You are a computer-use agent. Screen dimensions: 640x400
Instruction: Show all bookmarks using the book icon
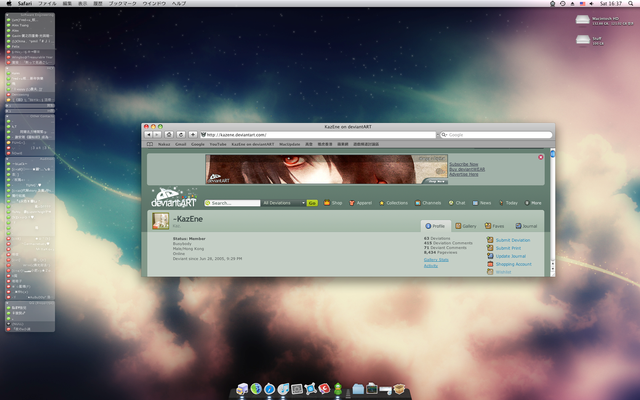click(150, 144)
